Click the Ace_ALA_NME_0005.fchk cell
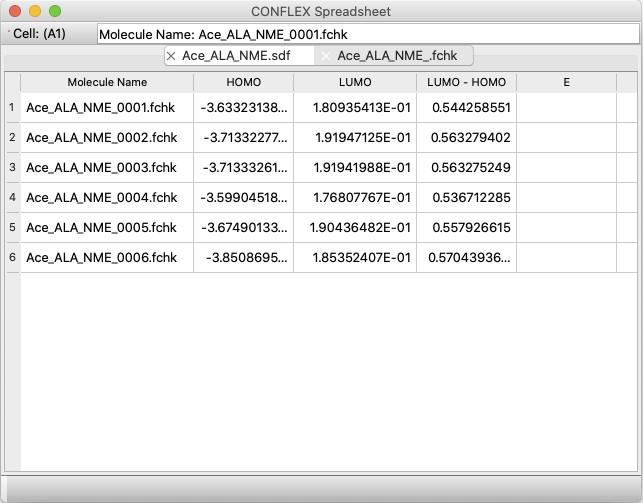The image size is (643, 503). [x=107, y=228]
